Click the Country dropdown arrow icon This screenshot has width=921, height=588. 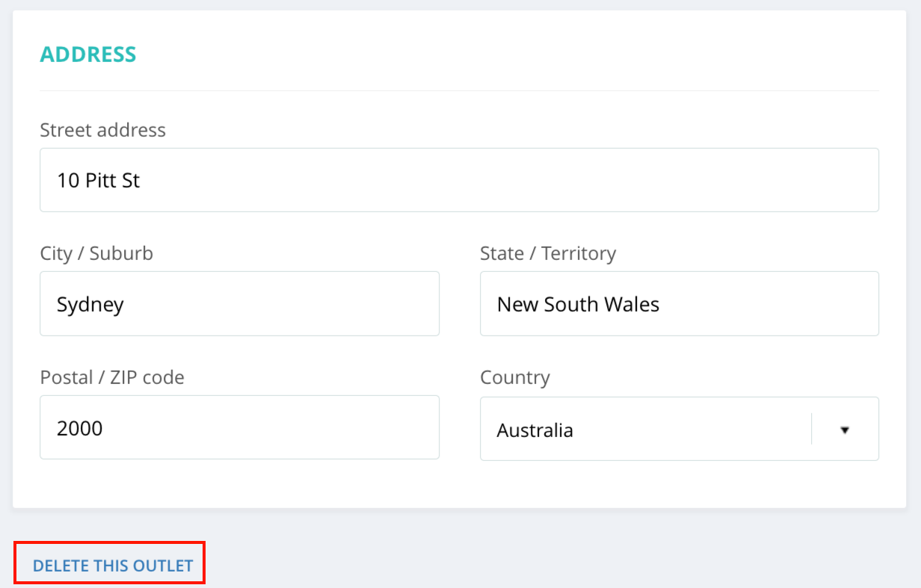tap(845, 430)
